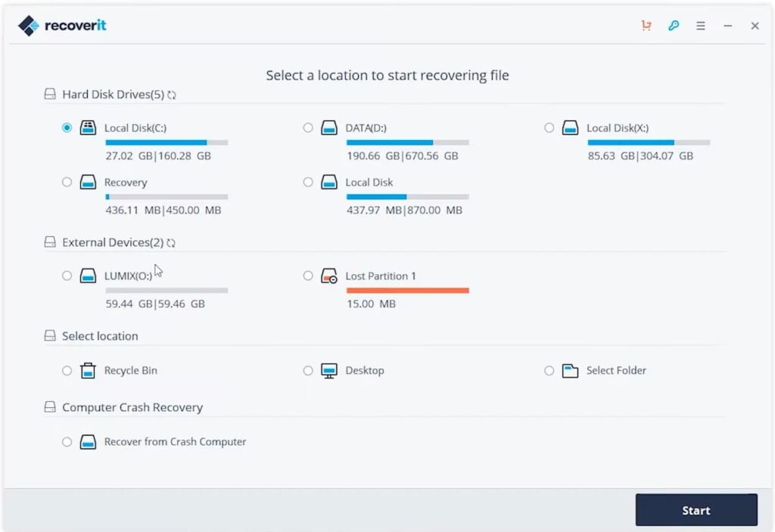Screen dimensions: 775x532
Task: Collapse the External Devices section
Action: (x=50, y=242)
